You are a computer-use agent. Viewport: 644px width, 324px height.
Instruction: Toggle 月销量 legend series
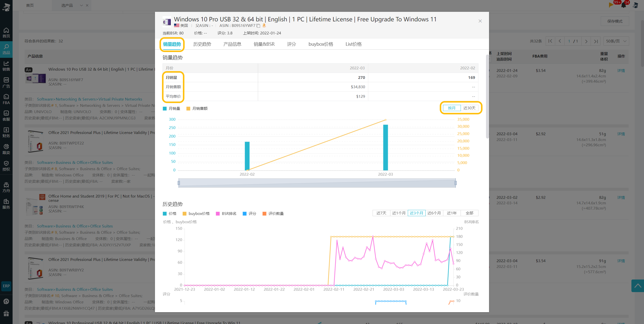tap(172, 109)
